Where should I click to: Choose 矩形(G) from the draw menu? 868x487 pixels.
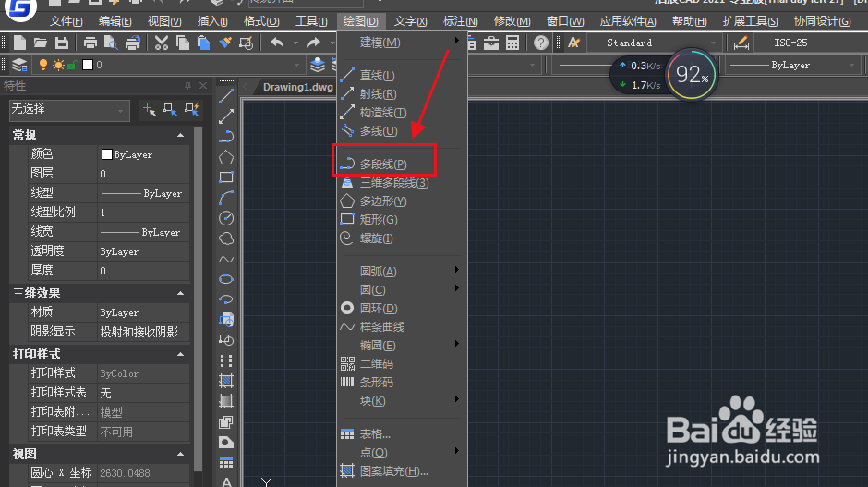point(402,219)
